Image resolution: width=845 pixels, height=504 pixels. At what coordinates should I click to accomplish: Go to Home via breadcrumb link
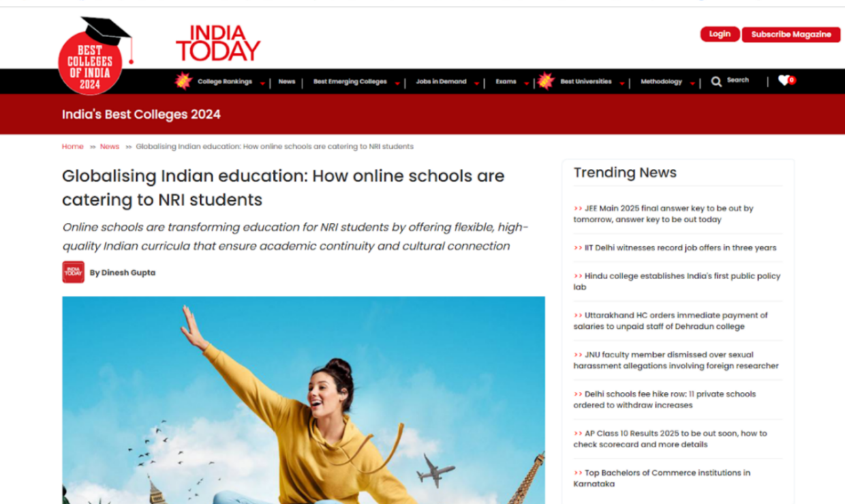(x=72, y=147)
